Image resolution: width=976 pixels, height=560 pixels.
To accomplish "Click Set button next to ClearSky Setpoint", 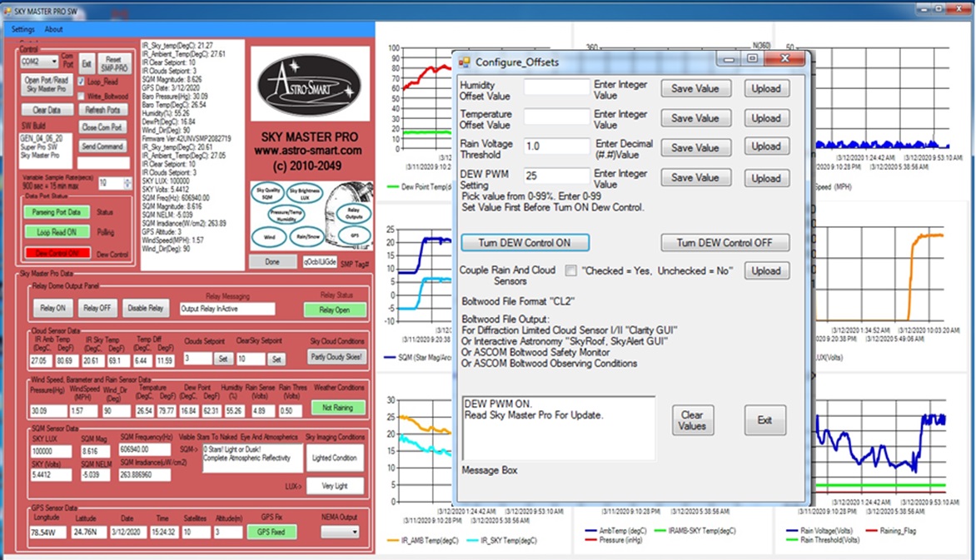I will (x=276, y=359).
